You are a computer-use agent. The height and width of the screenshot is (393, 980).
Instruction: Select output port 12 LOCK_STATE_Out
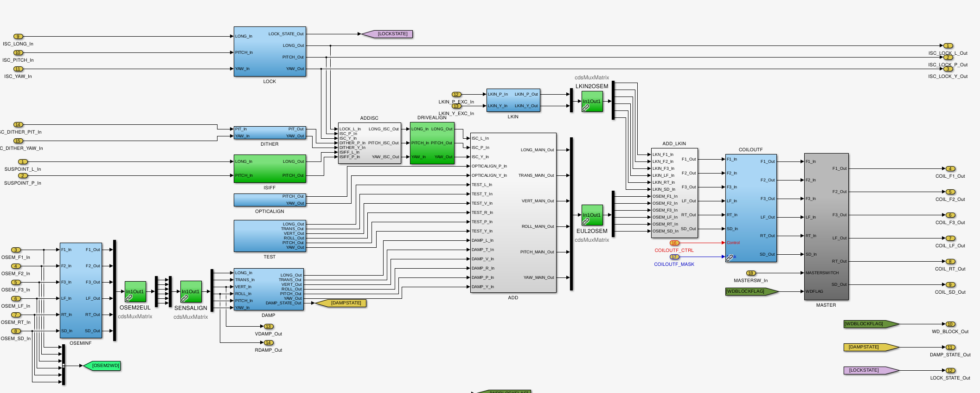(x=950, y=370)
